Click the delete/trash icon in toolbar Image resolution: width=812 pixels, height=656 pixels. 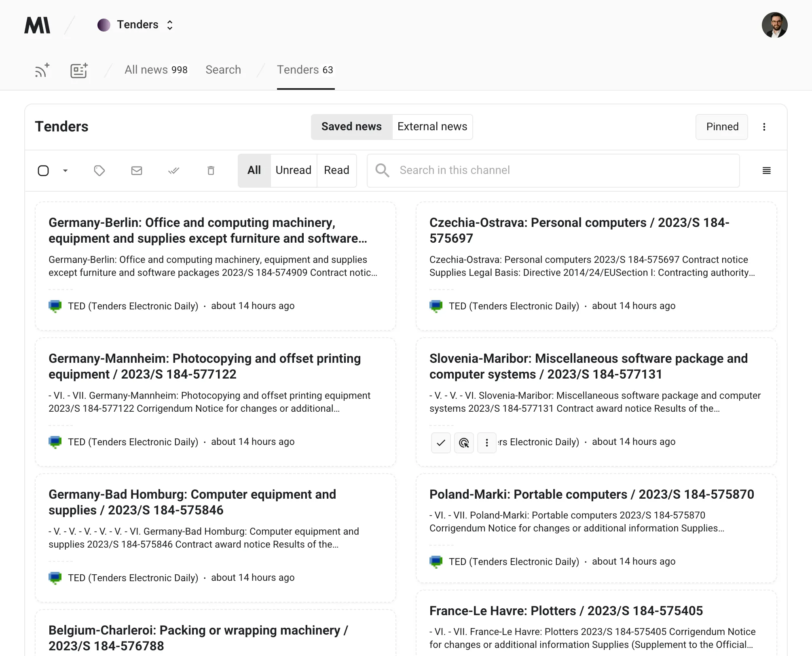[211, 171]
